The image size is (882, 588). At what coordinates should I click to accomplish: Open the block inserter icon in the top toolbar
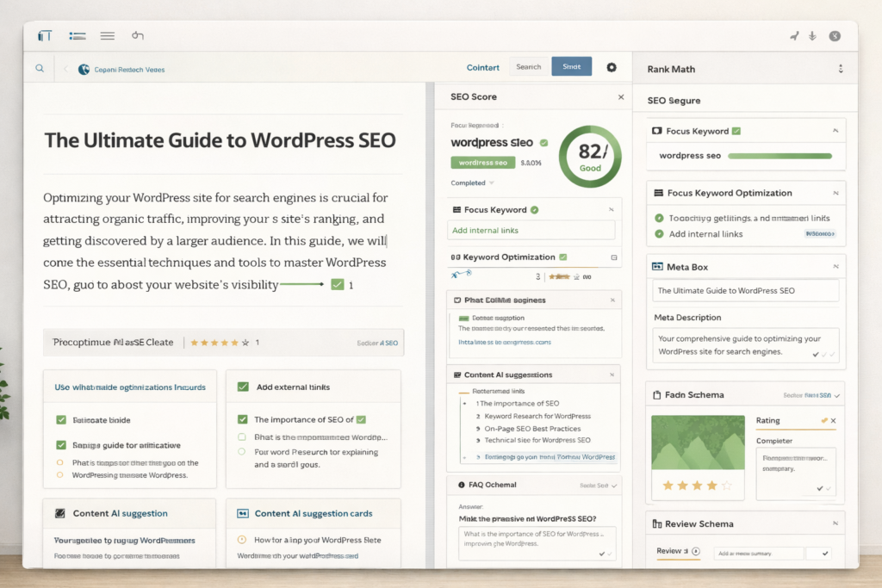(x=44, y=35)
